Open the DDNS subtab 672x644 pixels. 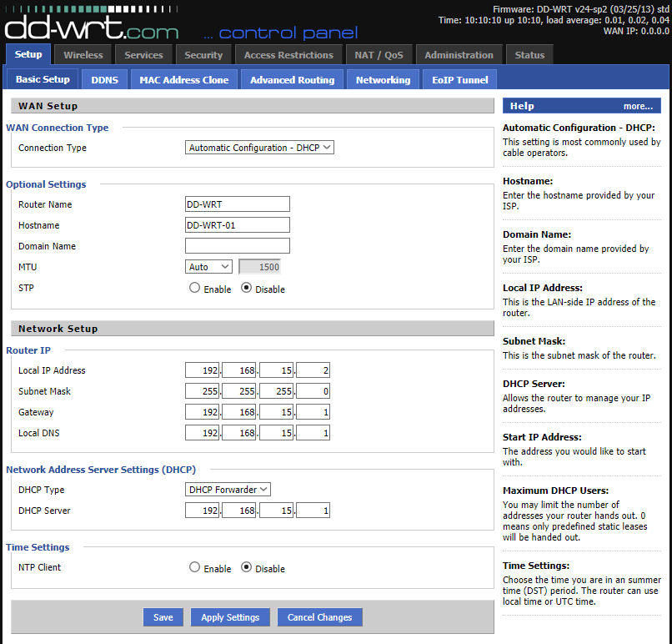click(x=104, y=80)
